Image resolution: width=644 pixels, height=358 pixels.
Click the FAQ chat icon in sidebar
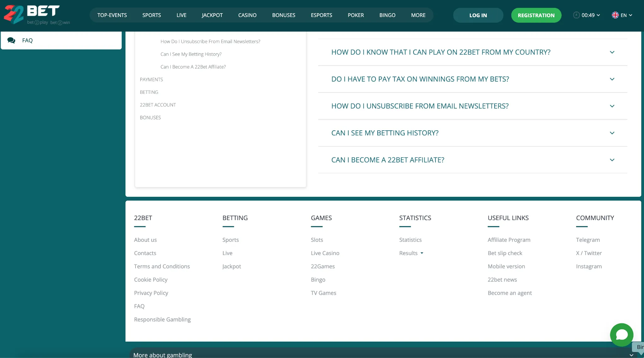[11, 40]
